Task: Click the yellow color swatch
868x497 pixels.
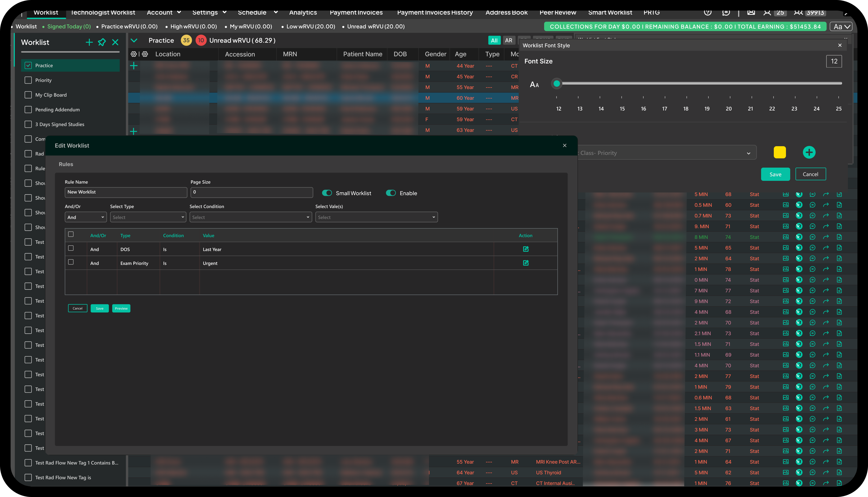Action: point(780,152)
